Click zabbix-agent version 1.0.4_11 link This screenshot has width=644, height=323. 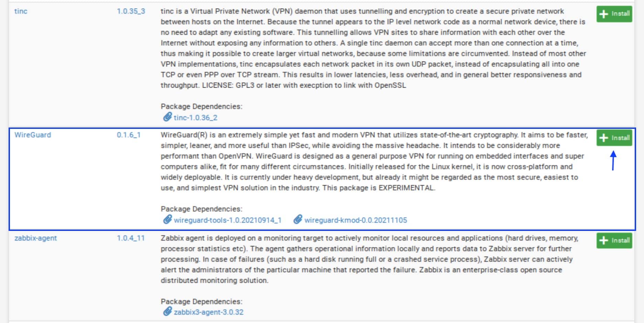point(131,238)
